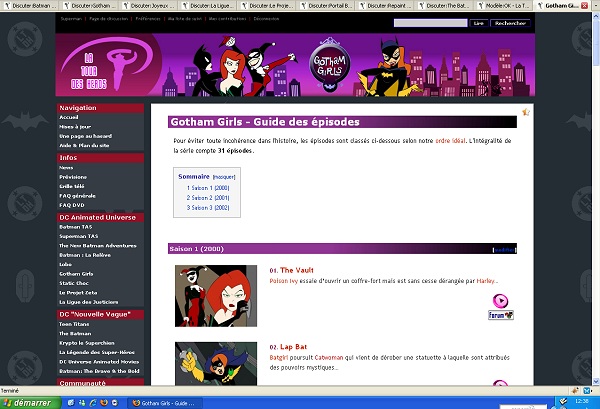
Task: Click the Poison Ivy character link
Action: click(x=284, y=281)
